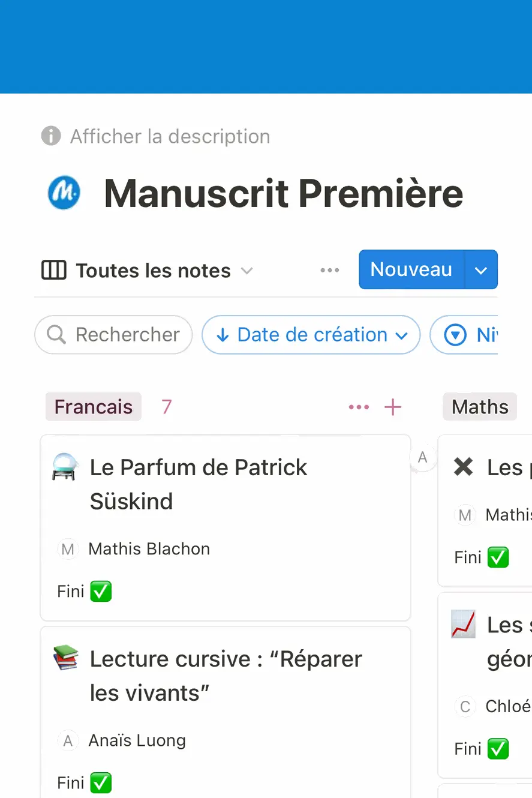
Task: Add a card with the Francais plus icon
Action: (393, 407)
